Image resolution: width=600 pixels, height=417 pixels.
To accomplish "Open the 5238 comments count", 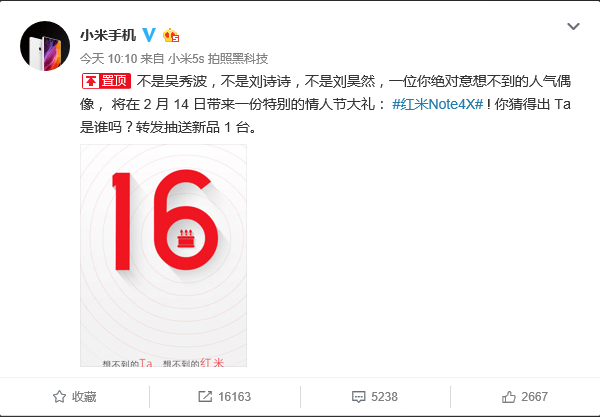I will point(384,397).
